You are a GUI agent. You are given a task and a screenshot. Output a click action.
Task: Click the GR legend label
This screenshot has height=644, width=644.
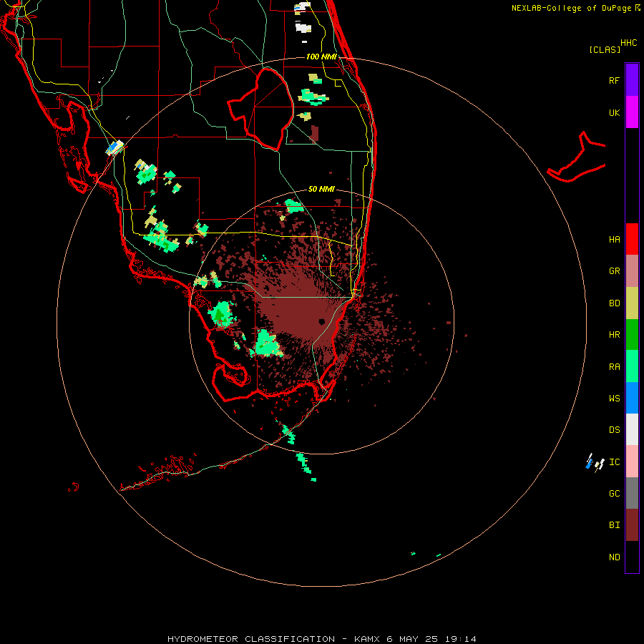tap(614, 271)
